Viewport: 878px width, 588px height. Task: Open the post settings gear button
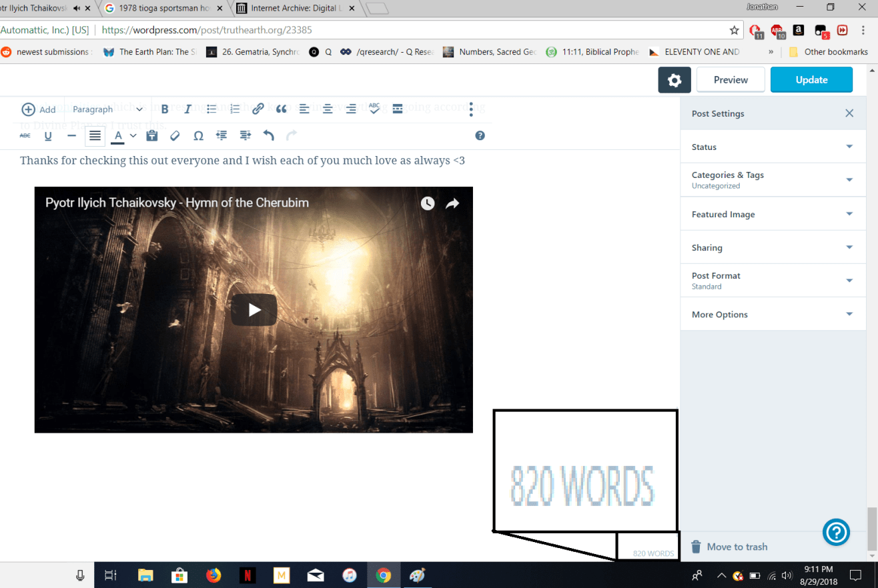point(675,80)
